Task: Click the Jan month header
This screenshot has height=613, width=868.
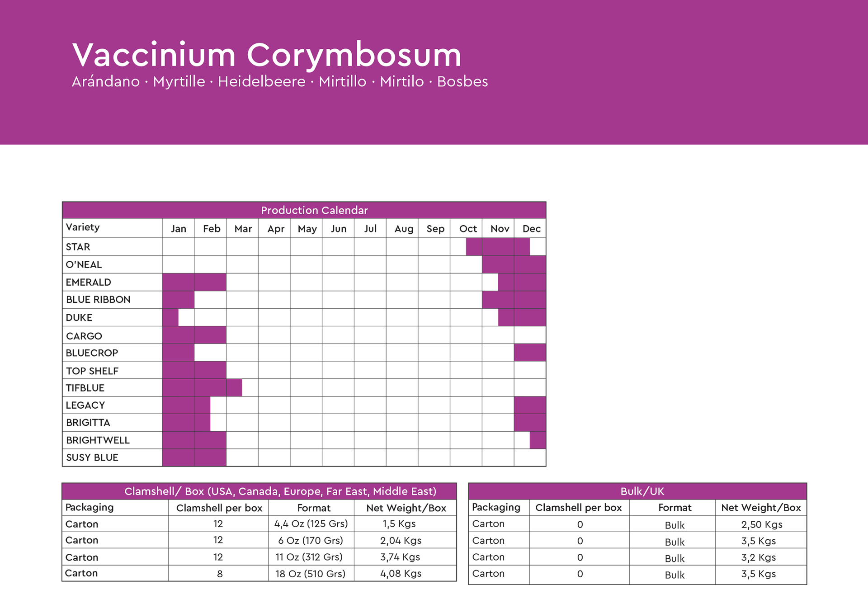Action: point(179,229)
